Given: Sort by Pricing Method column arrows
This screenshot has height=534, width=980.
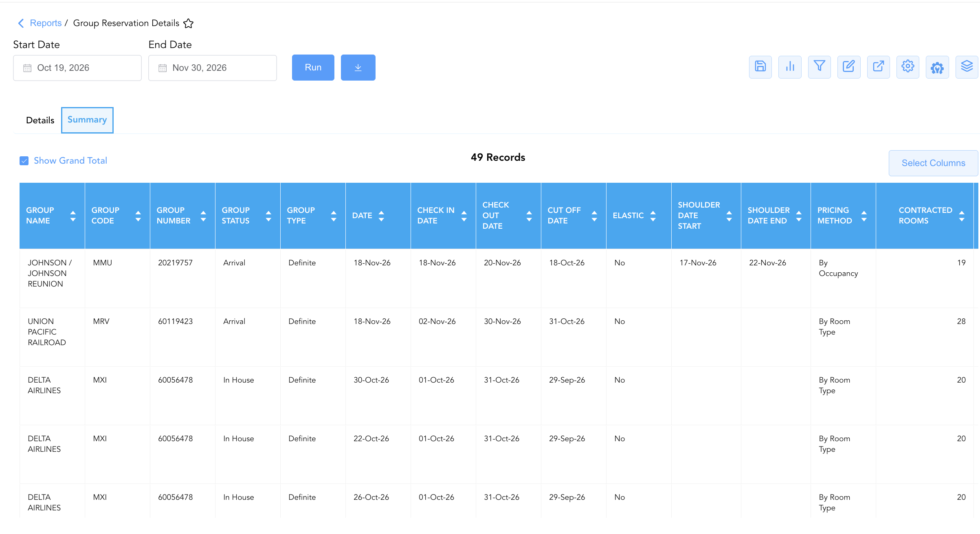Looking at the screenshot, I should click(x=864, y=216).
